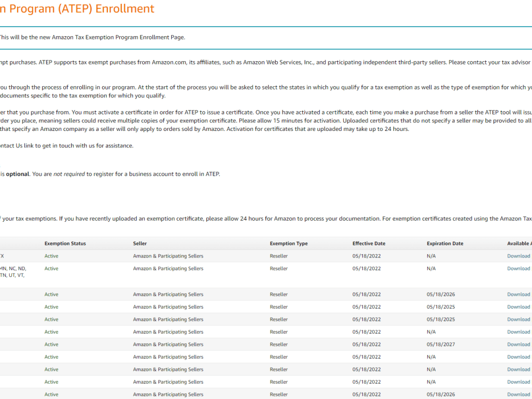Click the Exemption Status column header
This screenshot has height=399, width=532.
pyautogui.click(x=65, y=243)
